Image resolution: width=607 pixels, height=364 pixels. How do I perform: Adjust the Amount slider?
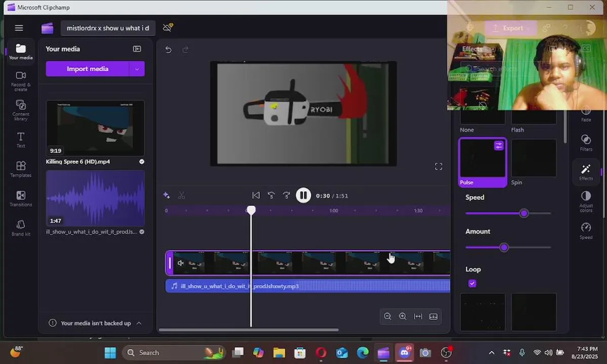[x=504, y=247]
